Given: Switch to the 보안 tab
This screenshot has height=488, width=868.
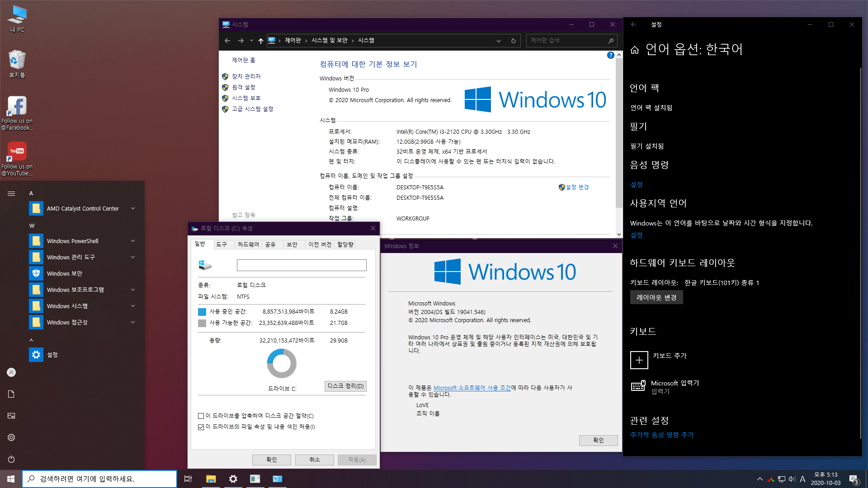Looking at the screenshot, I should [x=292, y=244].
